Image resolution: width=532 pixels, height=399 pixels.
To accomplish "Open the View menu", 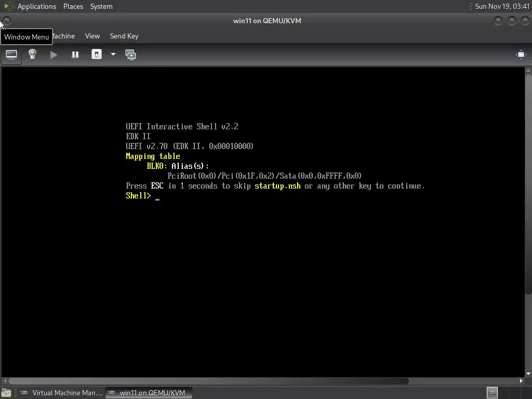I will [92, 36].
